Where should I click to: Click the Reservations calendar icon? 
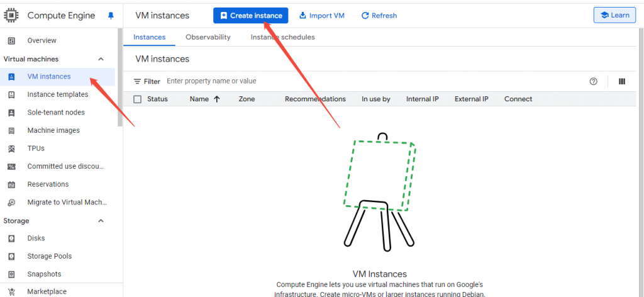pos(11,184)
